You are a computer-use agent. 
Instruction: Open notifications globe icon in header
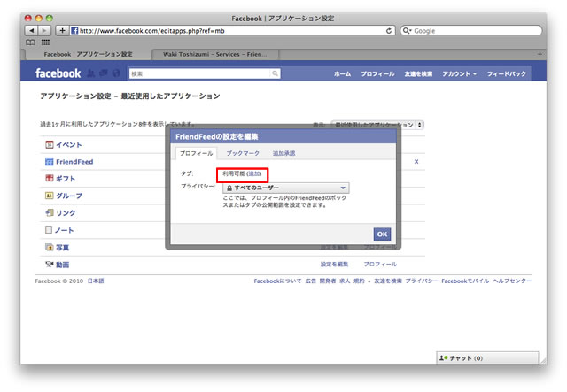coord(116,73)
